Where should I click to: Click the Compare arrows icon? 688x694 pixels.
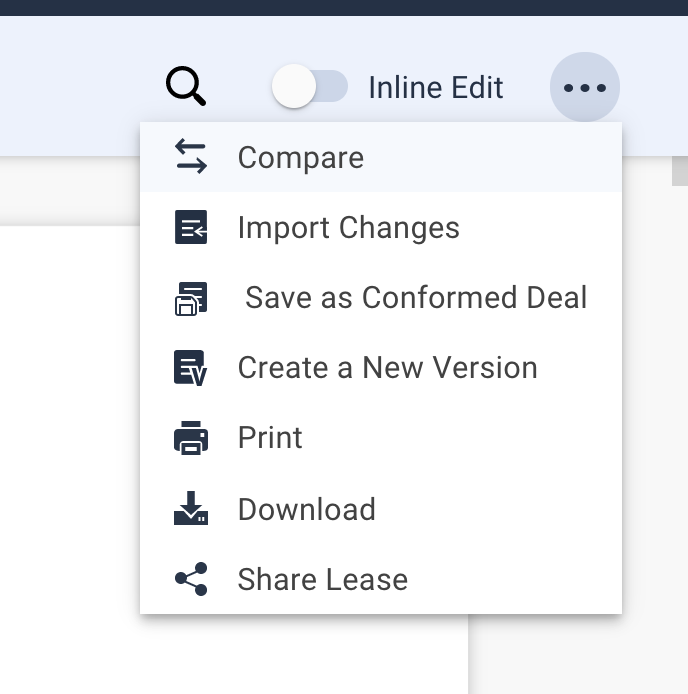(191, 157)
